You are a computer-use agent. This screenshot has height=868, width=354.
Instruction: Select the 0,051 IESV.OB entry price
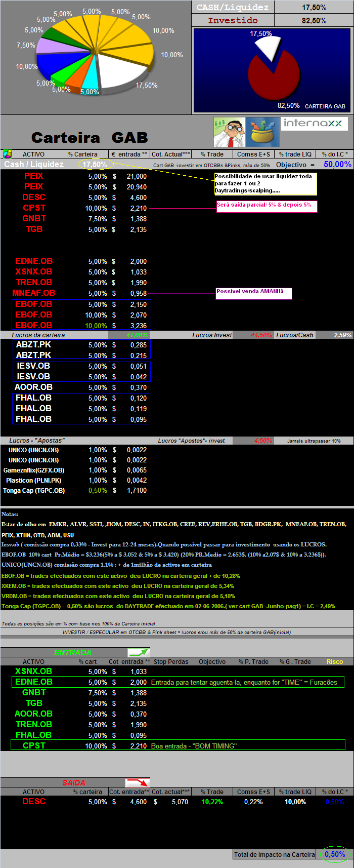click(x=139, y=366)
